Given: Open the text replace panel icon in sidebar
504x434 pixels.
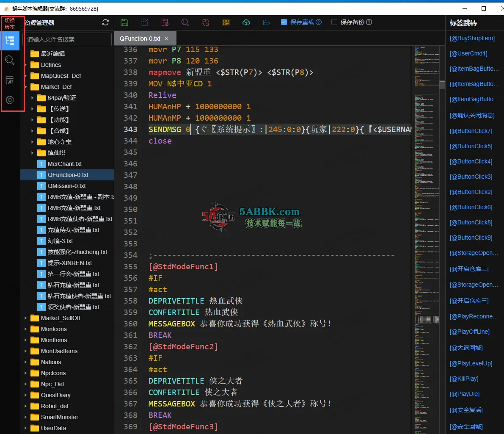Looking at the screenshot, I should (10, 80).
